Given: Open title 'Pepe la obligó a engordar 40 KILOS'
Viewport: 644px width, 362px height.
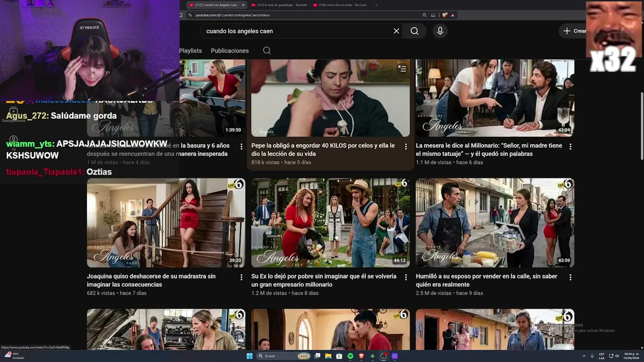Looking at the screenshot, I should click(323, 150).
